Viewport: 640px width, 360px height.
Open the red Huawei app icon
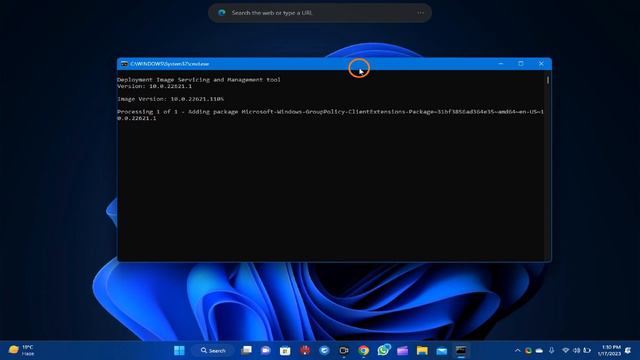pos(305,350)
